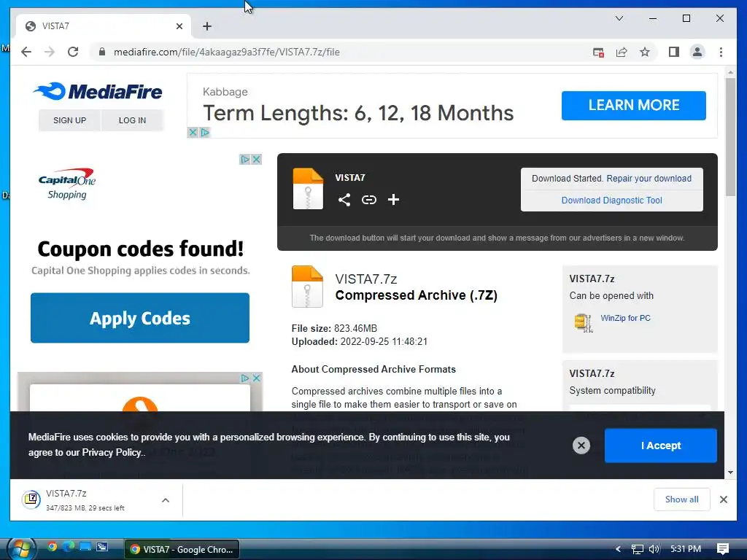747x560 pixels.
Task: Show hidden tray icons arrow
Action: click(618, 549)
